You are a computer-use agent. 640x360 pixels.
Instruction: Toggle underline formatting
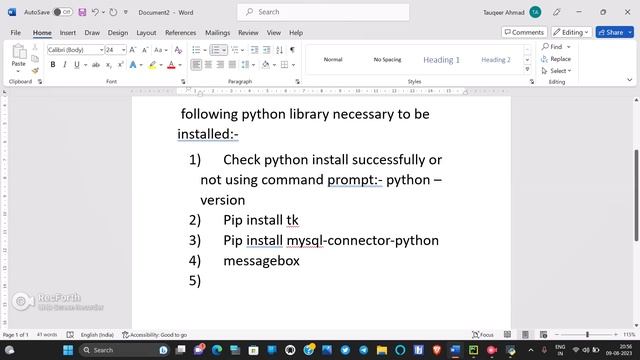coord(76,65)
